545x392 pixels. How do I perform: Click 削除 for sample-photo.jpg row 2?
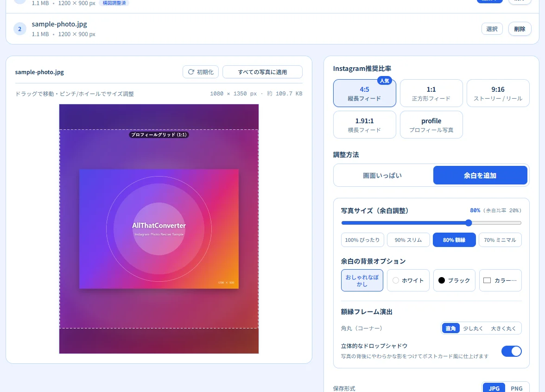(520, 29)
